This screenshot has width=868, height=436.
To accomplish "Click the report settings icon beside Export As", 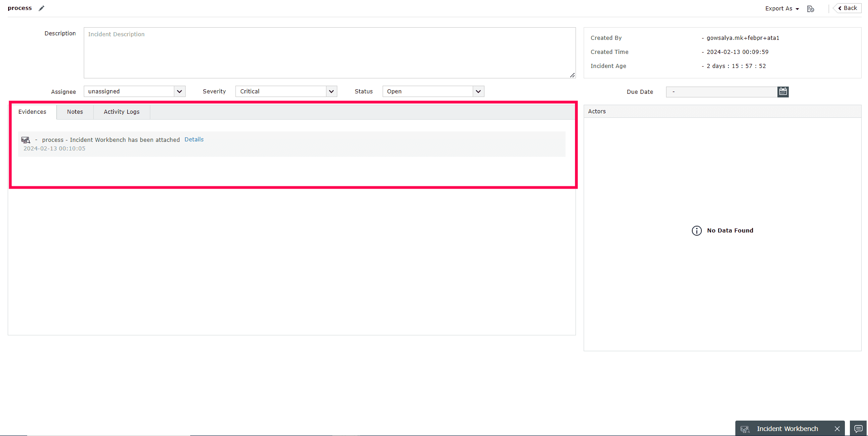I will 810,9.
